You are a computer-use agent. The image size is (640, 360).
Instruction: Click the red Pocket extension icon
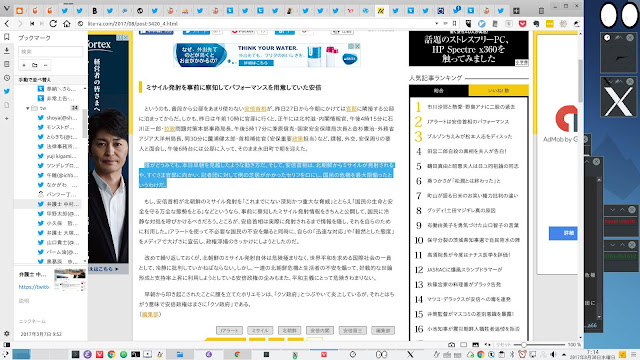coord(522,24)
